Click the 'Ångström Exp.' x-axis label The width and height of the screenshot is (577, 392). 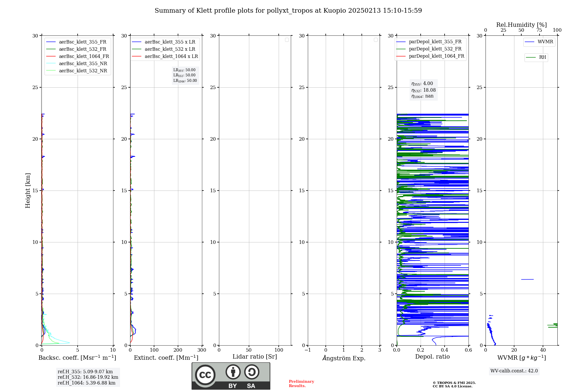344,358
